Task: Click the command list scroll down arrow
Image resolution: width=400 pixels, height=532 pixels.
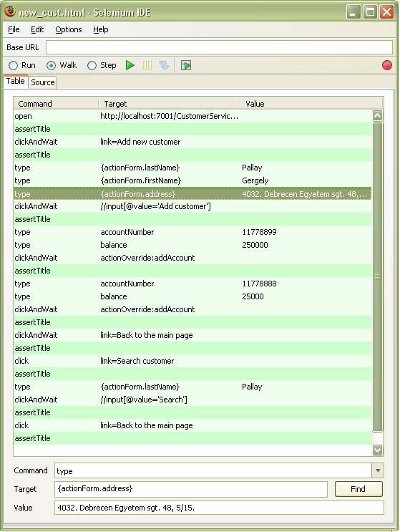Action: point(377,450)
